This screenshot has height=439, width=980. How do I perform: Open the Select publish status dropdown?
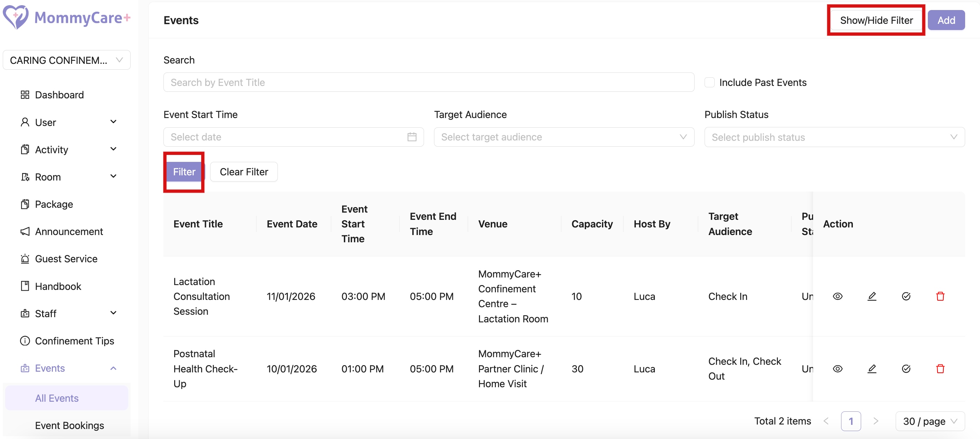click(x=834, y=137)
